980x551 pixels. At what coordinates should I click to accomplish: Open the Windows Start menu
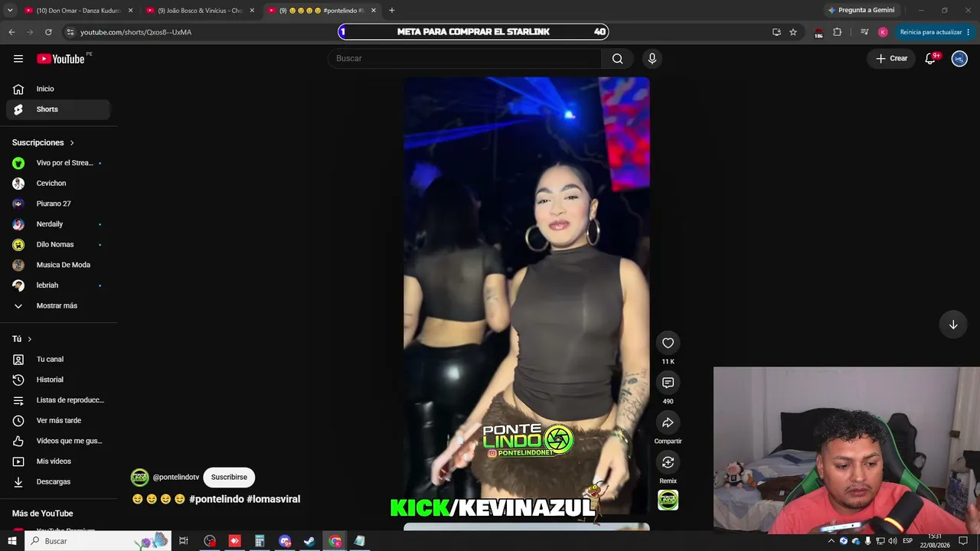[11, 541]
